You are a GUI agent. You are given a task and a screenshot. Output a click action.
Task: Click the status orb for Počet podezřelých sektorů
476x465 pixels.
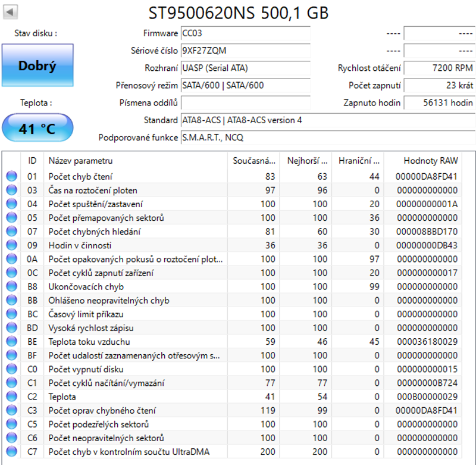tap(11, 425)
